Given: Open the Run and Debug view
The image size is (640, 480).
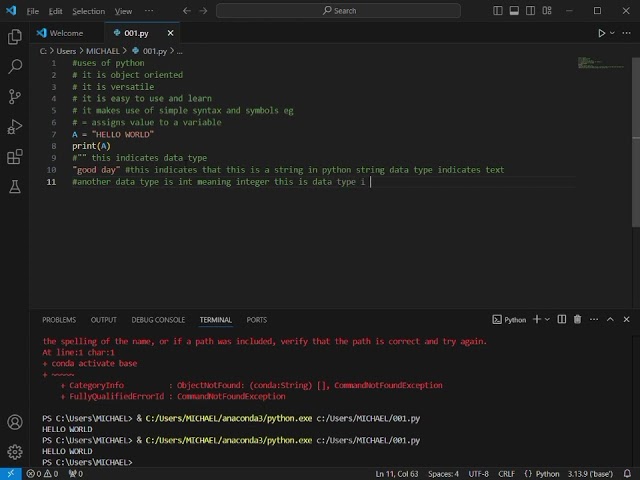Looking at the screenshot, I should coord(15,127).
